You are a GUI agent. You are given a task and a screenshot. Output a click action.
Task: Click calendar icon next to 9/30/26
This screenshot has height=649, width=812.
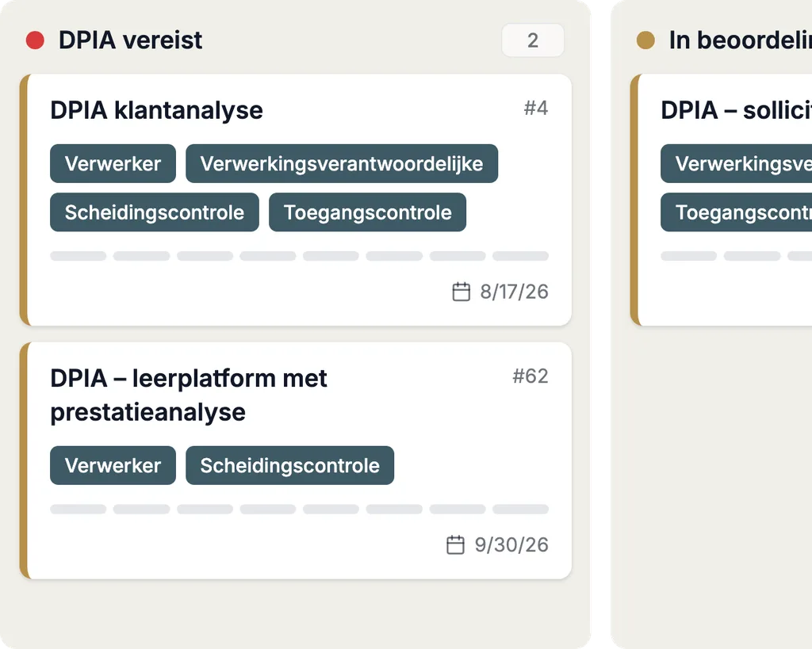tap(455, 544)
